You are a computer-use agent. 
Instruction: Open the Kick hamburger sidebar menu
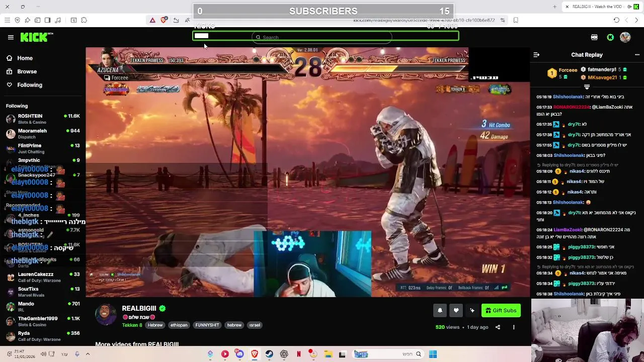click(x=11, y=37)
